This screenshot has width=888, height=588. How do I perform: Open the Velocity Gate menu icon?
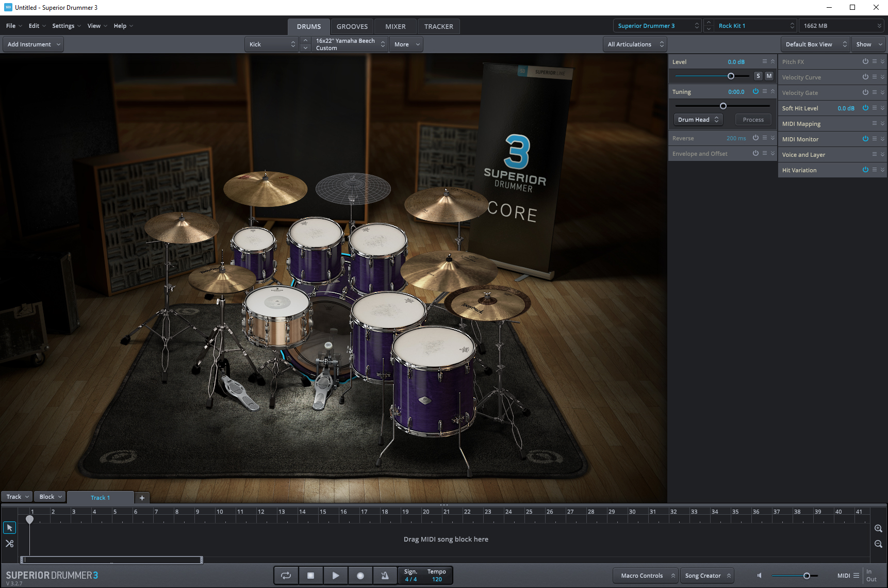tap(875, 92)
